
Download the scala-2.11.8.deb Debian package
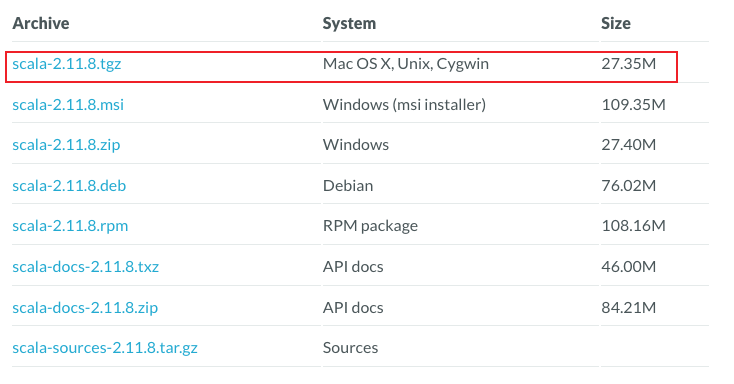(x=69, y=186)
